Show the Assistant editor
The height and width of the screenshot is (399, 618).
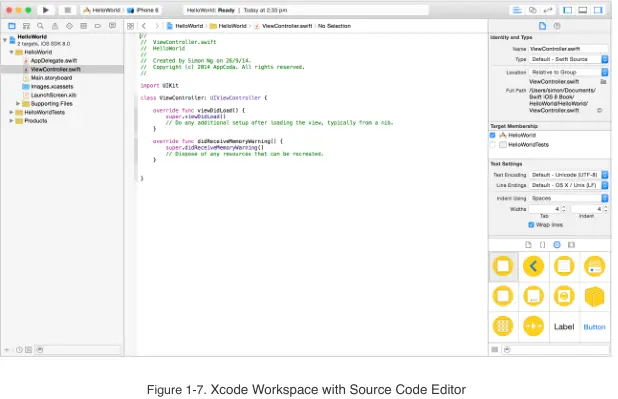(532, 10)
